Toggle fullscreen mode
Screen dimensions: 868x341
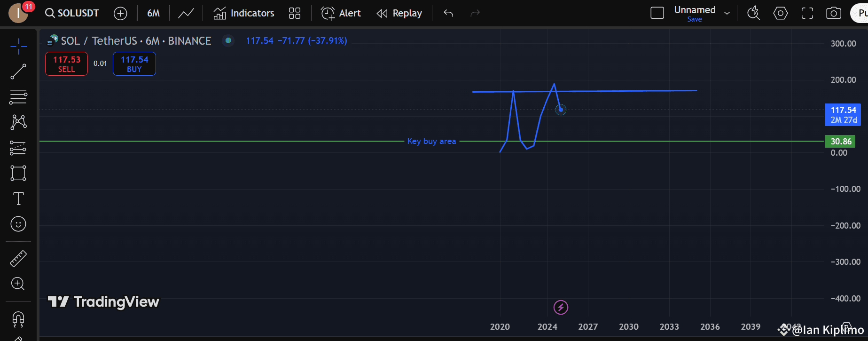pos(807,13)
